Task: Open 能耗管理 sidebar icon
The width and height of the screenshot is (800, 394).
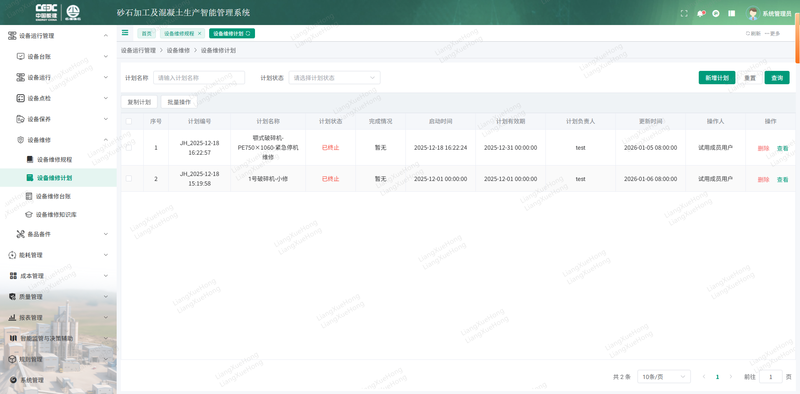Action: click(x=13, y=255)
